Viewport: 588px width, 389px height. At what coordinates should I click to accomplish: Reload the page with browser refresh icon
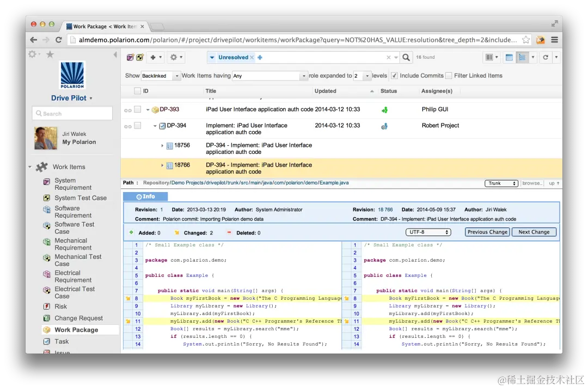[58, 40]
